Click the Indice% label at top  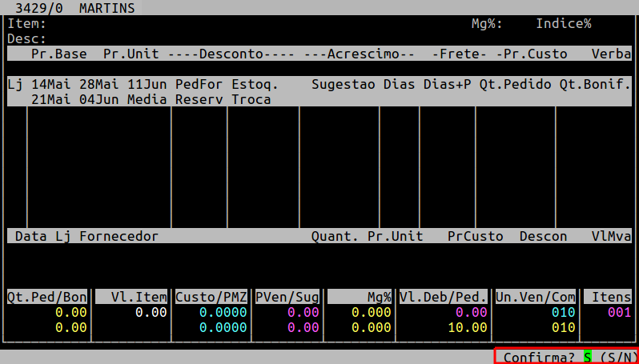pos(564,24)
